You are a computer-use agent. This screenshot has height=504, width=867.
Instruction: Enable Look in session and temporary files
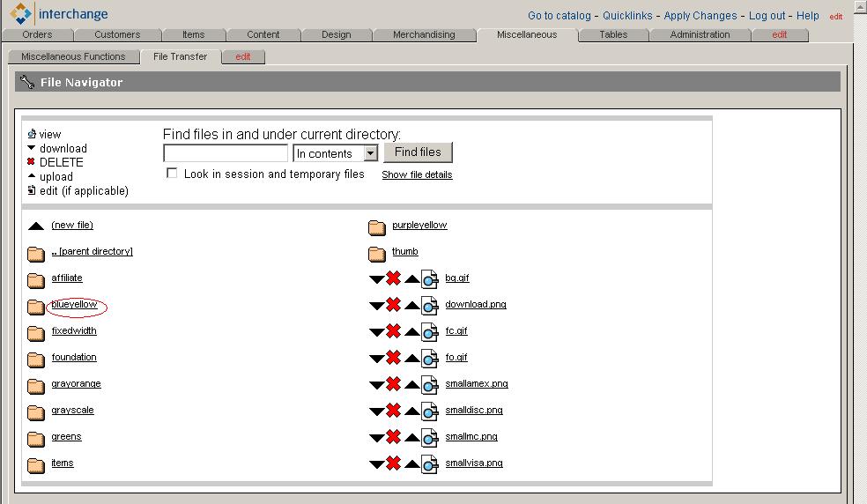pos(172,174)
